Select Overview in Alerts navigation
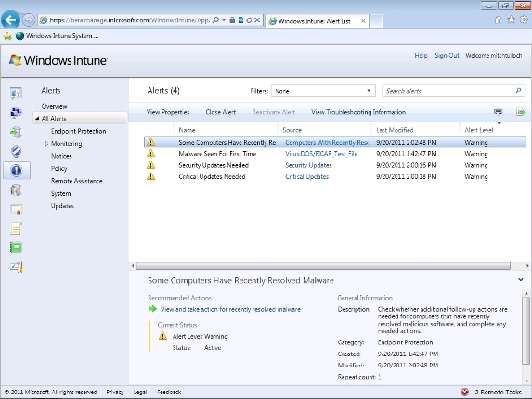Screen dimensions: 532x399 click(54, 106)
